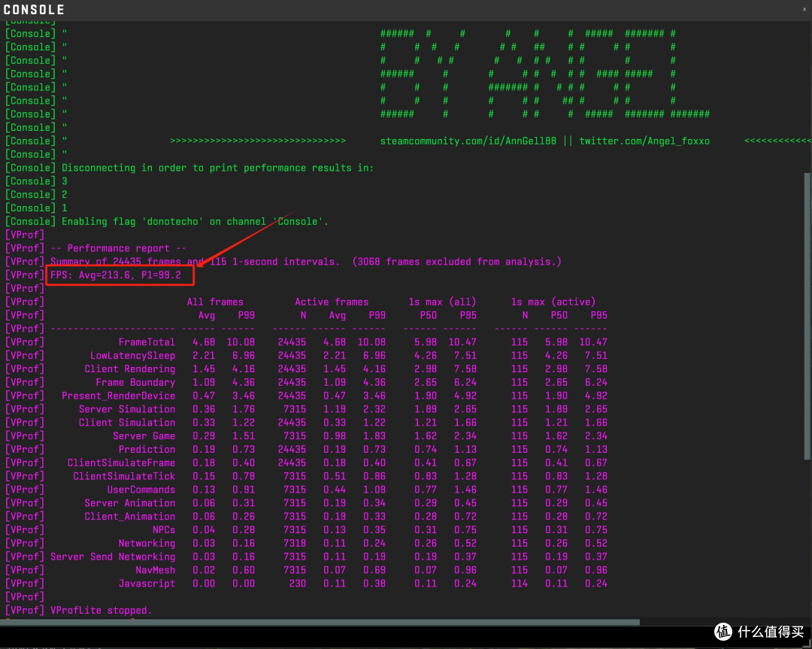Click the ClientSimulateTick row label
Image resolution: width=812 pixels, height=649 pixels.
[124, 477]
